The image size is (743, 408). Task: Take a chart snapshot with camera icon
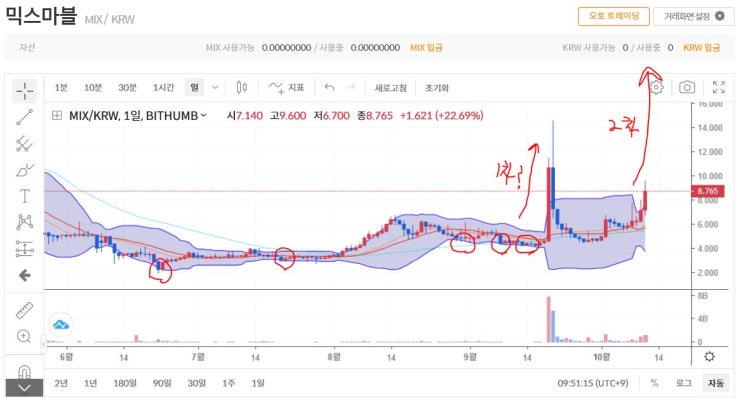pyautogui.click(x=687, y=87)
